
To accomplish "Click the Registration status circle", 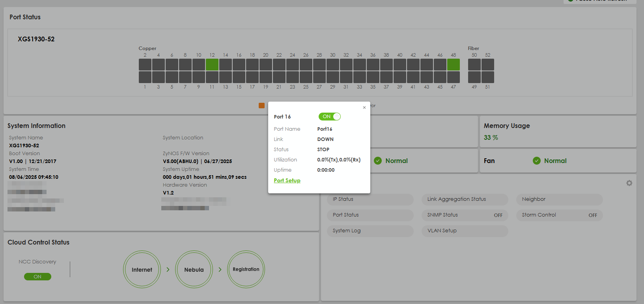I will click(x=246, y=270).
